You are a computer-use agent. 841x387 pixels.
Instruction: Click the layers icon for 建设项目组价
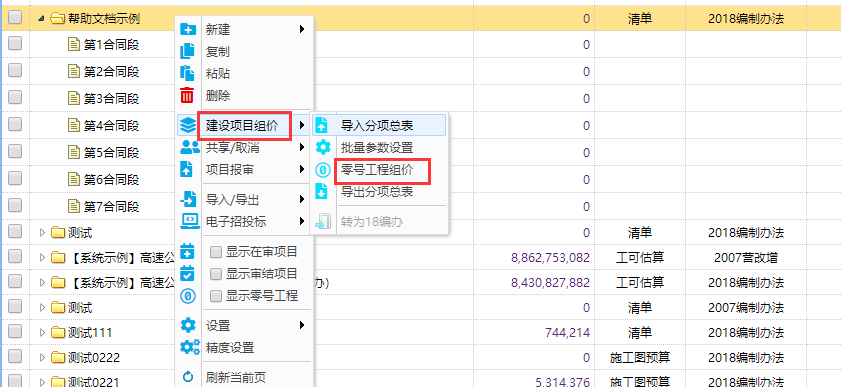(188, 126)
